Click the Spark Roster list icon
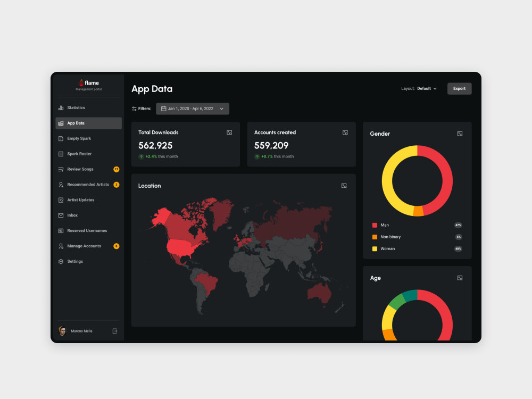This screenshot has width=532, height=399. [61, 154]
